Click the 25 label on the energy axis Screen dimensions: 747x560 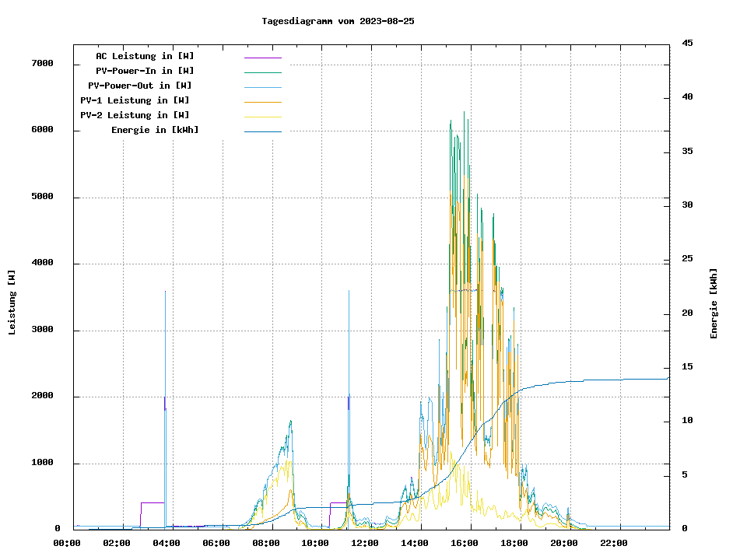tap(687, 259)
